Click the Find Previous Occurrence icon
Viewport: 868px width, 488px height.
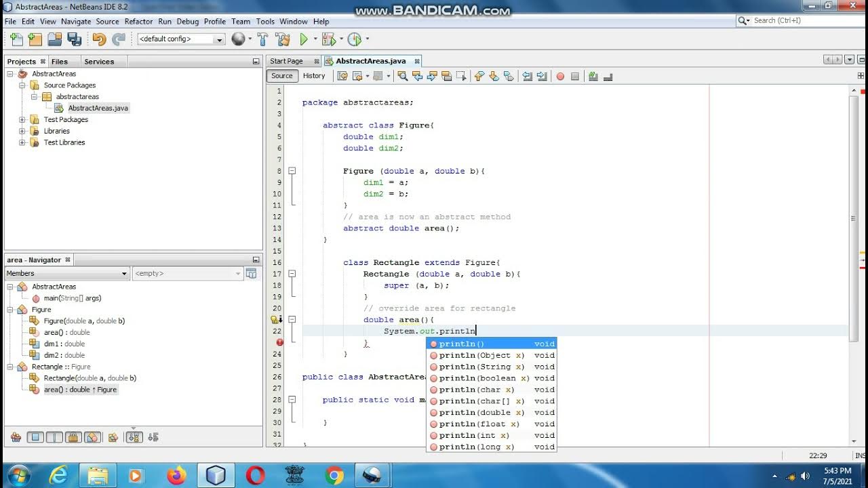(x=417, y=76)
